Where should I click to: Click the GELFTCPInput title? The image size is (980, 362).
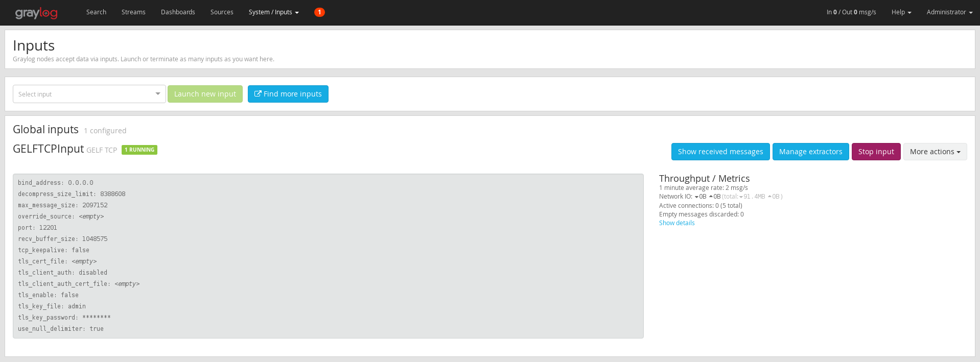click(x=48, y=149)
